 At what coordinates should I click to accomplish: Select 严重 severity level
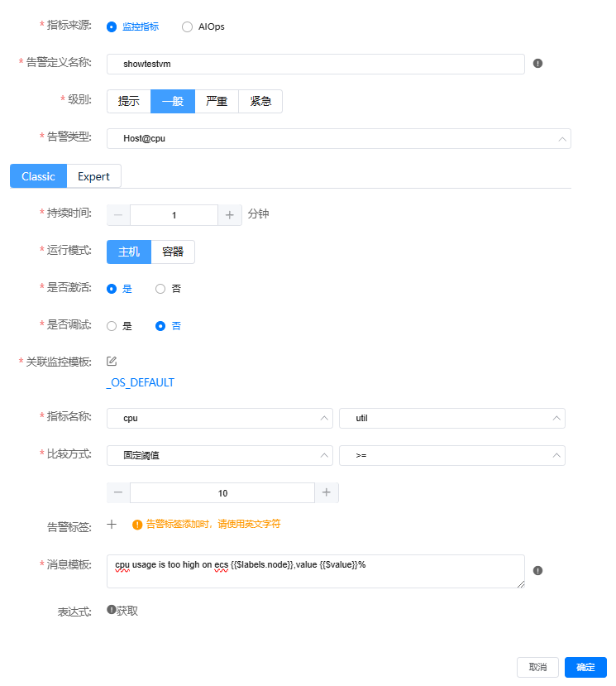pyautogui.click(x=217, y=101)
